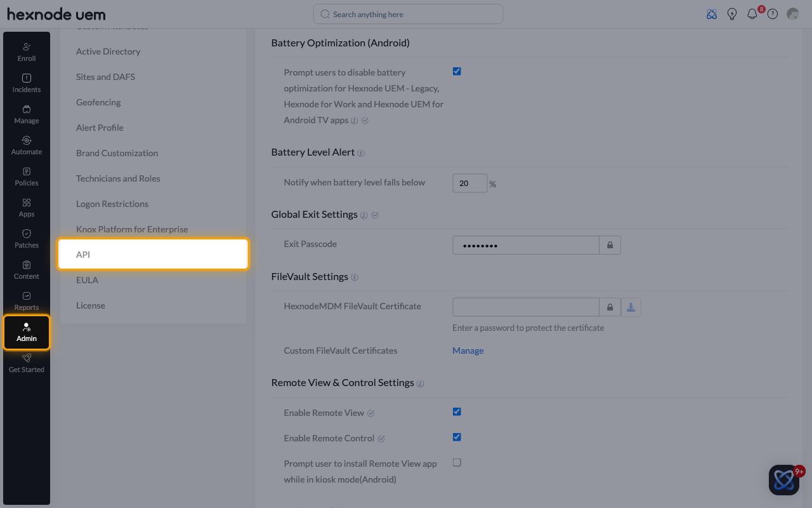Go to Content in the left navigation
812x508 pixels.
[27, 269]
